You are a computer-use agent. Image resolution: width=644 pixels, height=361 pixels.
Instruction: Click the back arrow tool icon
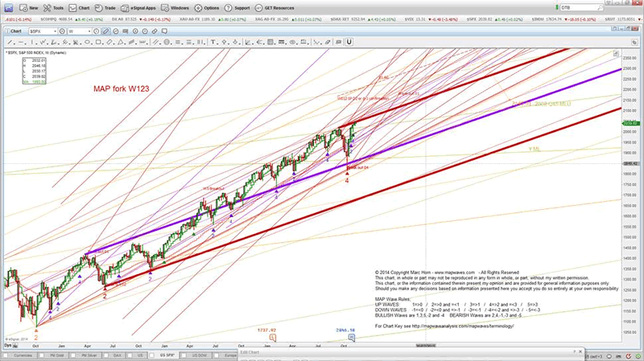tap(259, 42)
